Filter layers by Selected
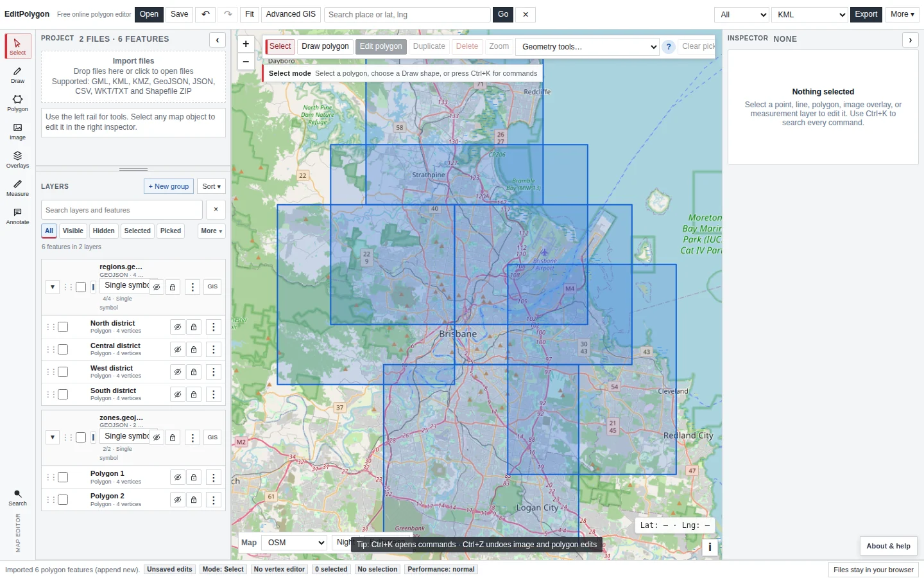Viewport: 924px width, 578px height. pyautogui.click(x=137, y=231)
